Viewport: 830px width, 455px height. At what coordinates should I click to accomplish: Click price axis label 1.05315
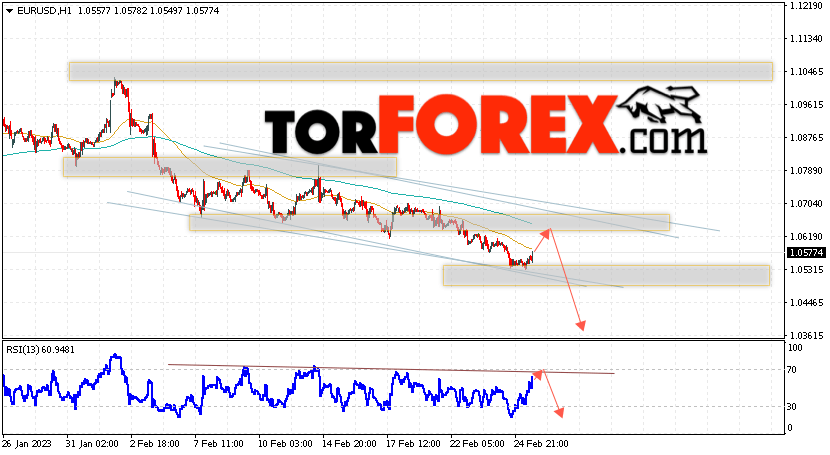click(x=806, y=270)
